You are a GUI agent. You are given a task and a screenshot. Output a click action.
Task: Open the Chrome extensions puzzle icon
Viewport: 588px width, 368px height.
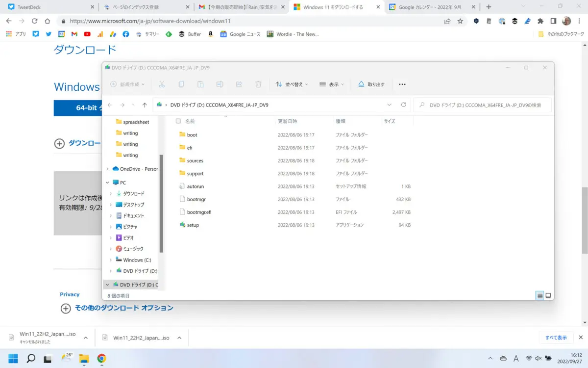click(x=540, y=21)
